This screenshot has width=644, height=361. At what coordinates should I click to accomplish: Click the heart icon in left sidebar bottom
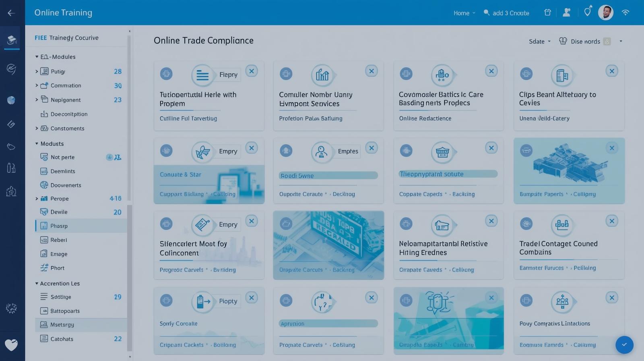click(x=11, y=345)
